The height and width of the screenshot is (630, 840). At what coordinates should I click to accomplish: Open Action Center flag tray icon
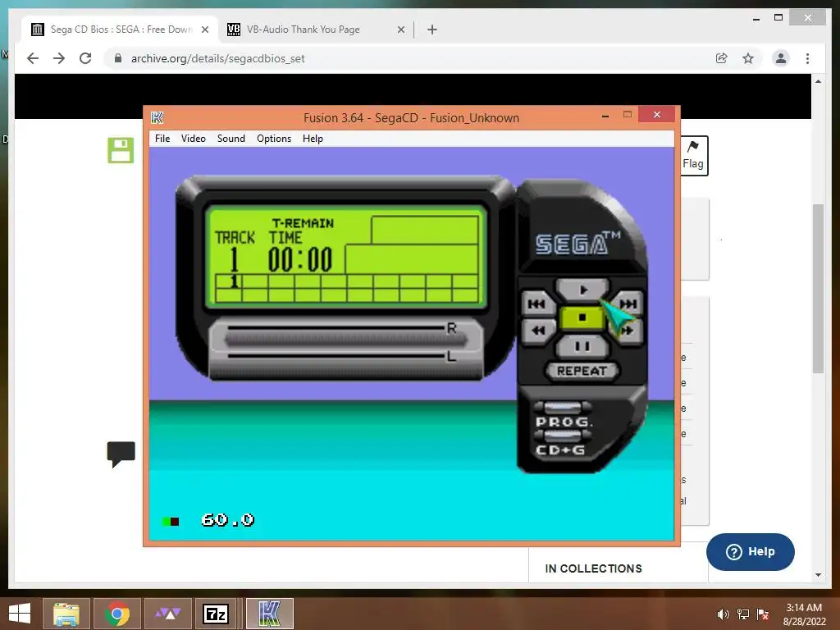763,614
